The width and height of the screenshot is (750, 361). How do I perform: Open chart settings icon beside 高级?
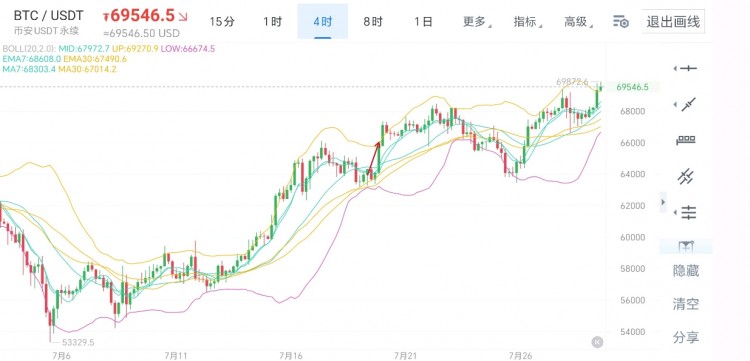click(x=620, y=22)
